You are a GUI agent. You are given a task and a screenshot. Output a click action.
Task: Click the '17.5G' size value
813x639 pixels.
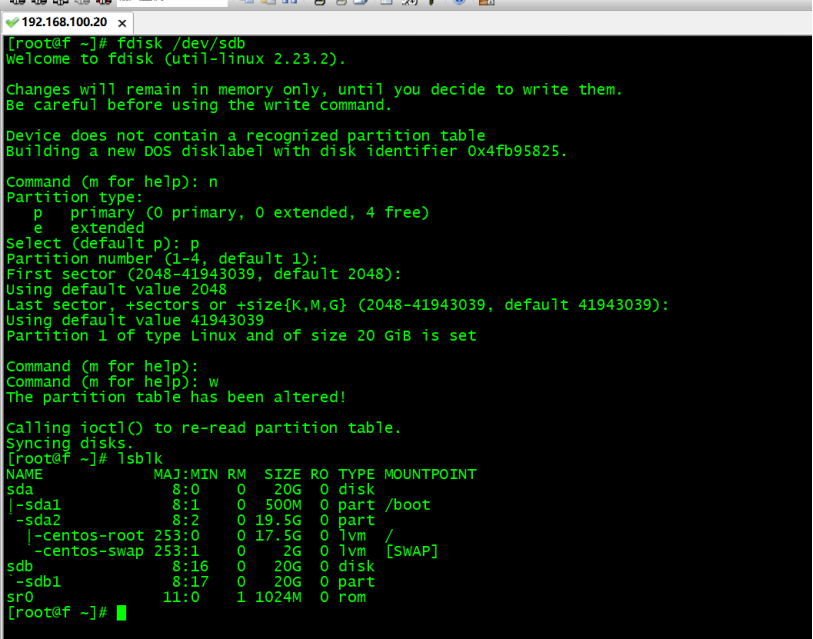tap(278, 536)
